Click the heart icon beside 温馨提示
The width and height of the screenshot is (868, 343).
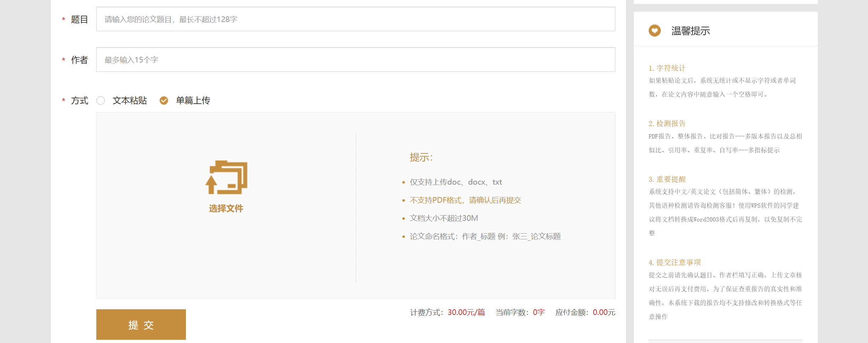654,31
